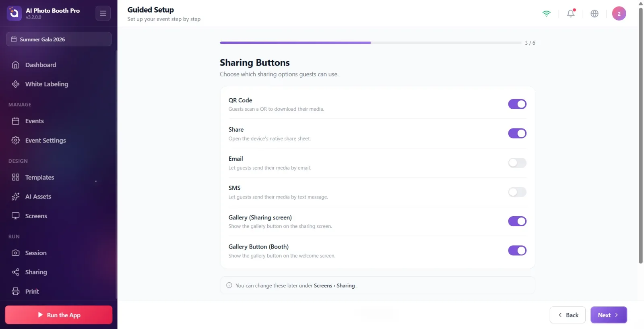This screenshot has height=329, width=644.
Task: Open the Summer Gala 2026 event selector
Action: pyautogui.click(x=59, y=39)
